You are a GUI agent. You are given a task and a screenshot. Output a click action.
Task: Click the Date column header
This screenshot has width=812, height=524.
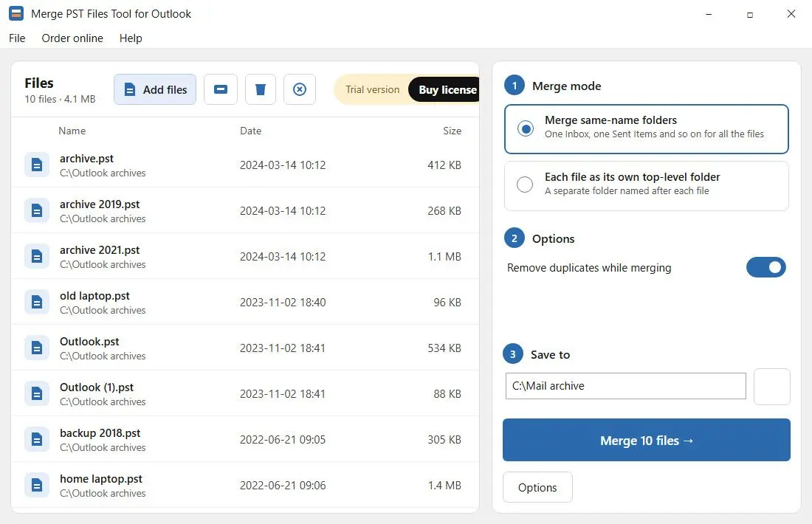click(x=251, y=131)
